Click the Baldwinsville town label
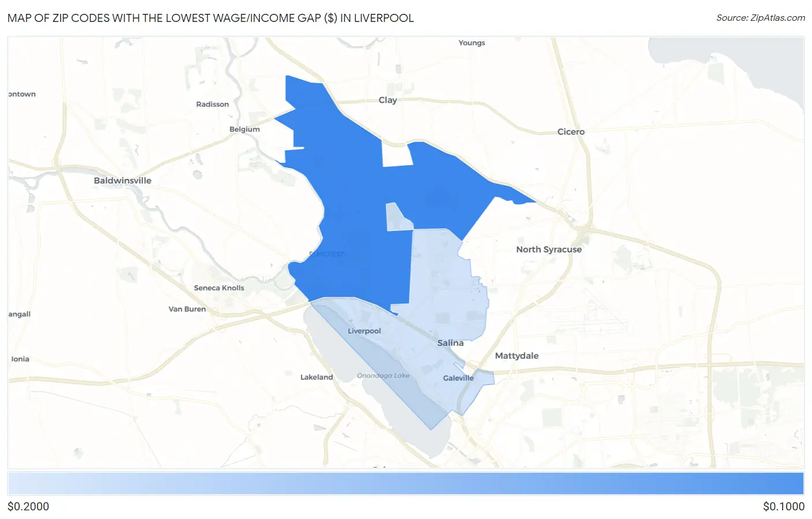The height and width of the screenshot is (519, 812). [122, 181]
